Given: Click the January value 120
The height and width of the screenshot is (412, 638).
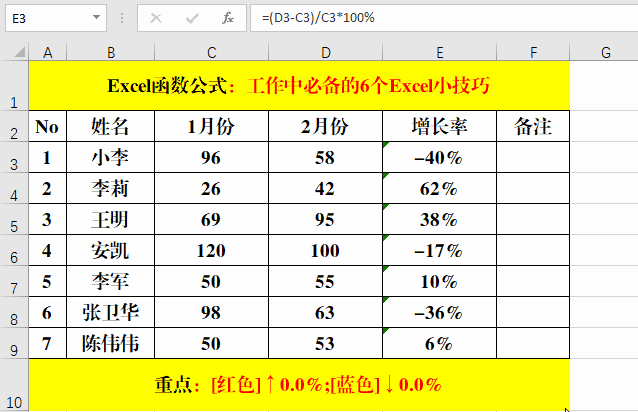Looking at the screenshot, I should coord(212,250).
